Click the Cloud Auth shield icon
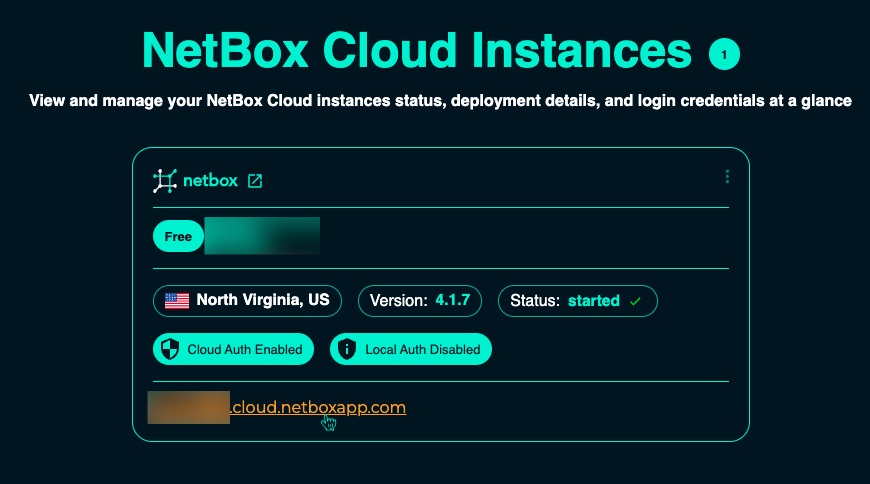The image size is (870, 484). pos(170,349)
